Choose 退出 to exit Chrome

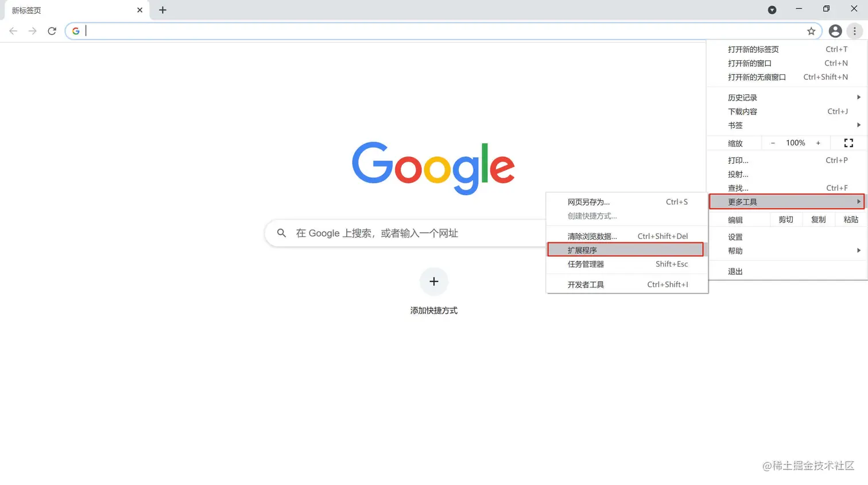[787, 271]
